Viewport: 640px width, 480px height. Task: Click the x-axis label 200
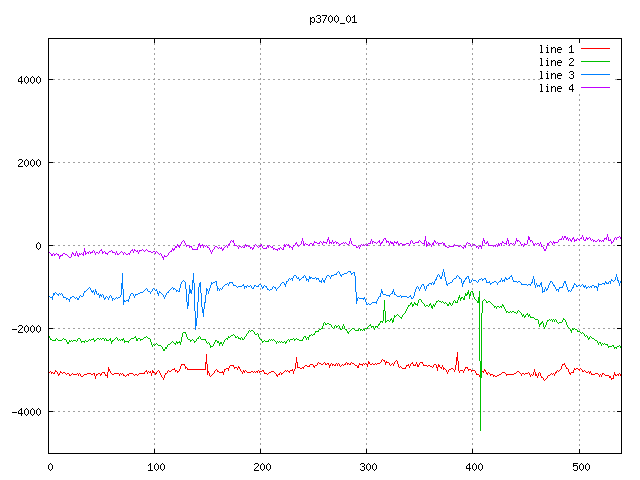click(262, 467)
